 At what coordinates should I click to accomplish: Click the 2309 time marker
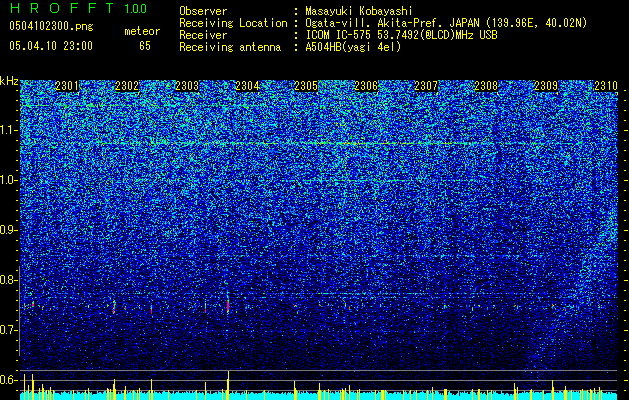coord(546,86)
